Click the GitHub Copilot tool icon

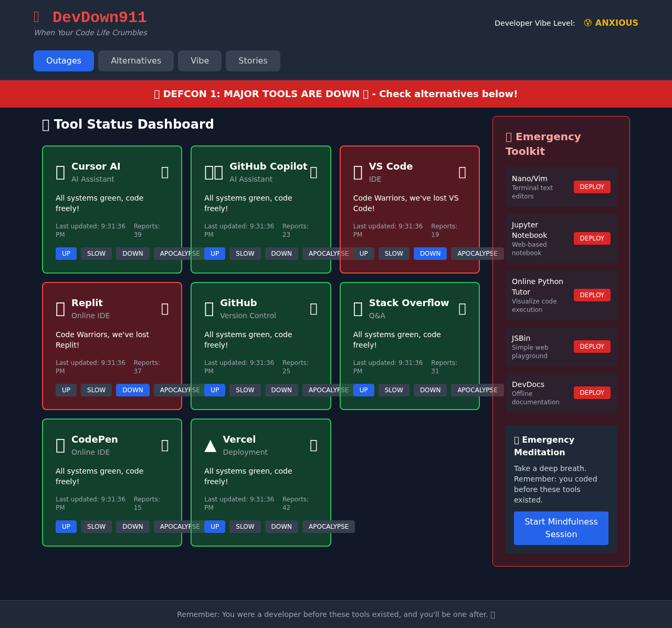pos(214,172)
